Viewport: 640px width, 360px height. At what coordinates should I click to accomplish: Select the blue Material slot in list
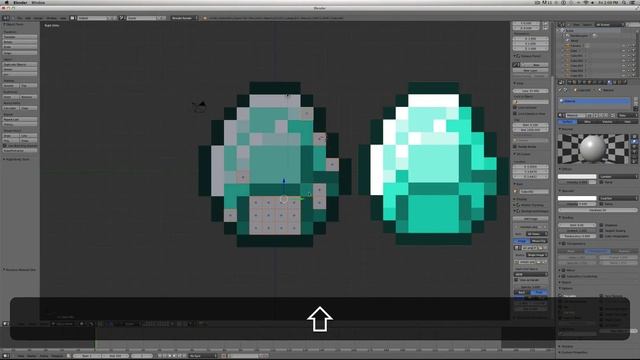click(594, 101)
